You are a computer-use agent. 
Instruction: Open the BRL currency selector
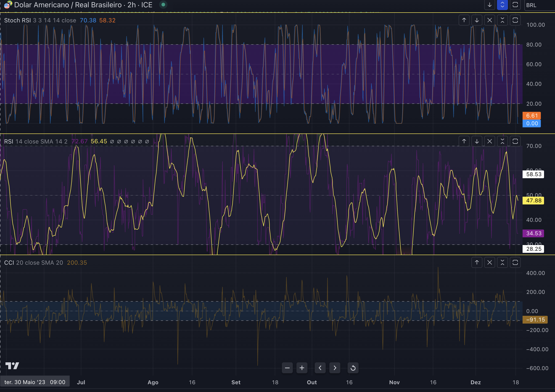pos(539,5)
